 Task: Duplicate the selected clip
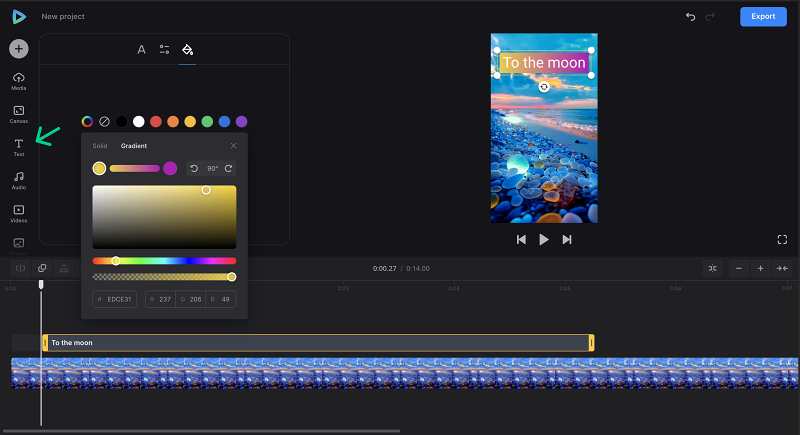click(x=42, y=268)
